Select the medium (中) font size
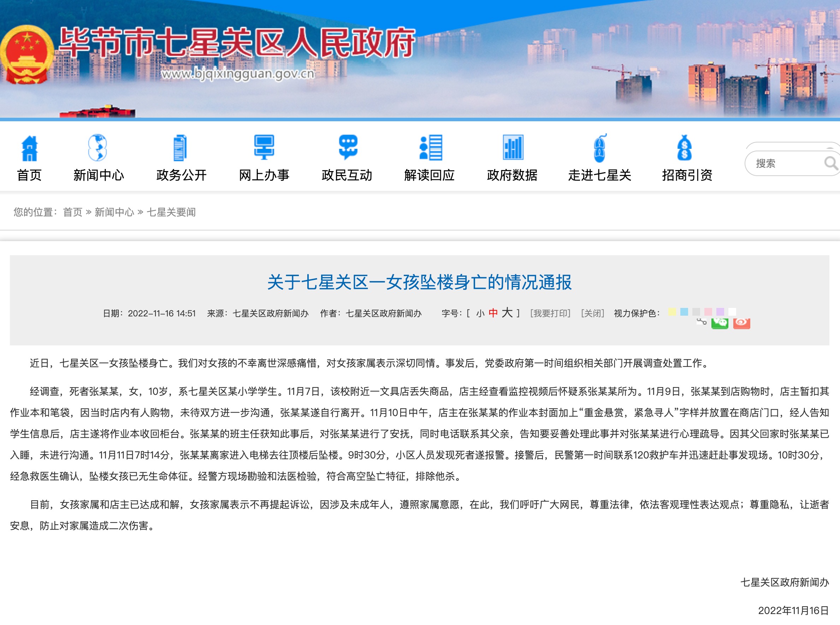The image size is (840, 625). coord(493,313)
